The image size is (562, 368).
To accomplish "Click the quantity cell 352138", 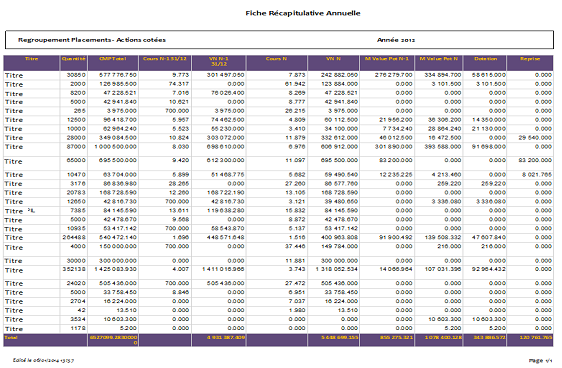I will (74, 269).
